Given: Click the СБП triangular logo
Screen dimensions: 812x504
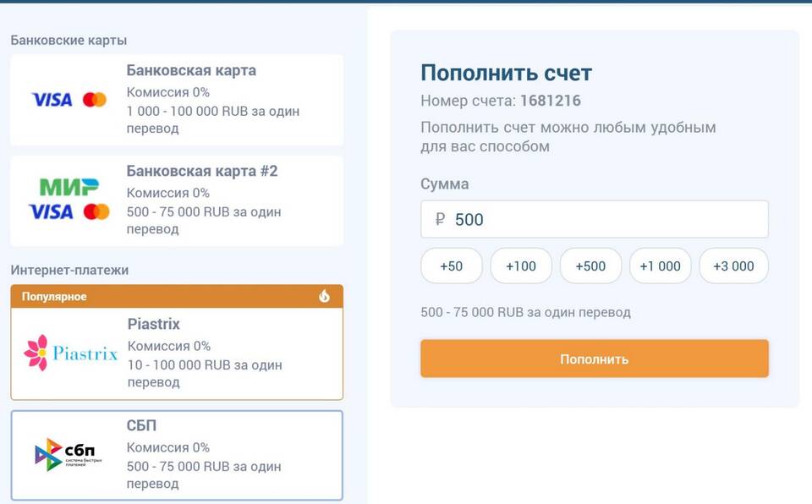Looking at the screenshot, I should pyautogui.click(x=49, y=454).
